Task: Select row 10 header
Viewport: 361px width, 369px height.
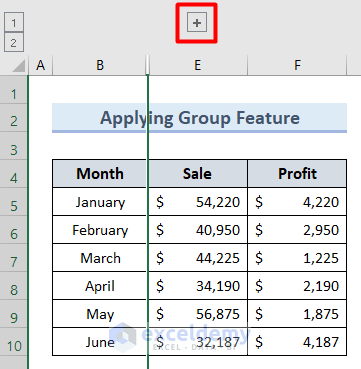Action: (14, 342)
